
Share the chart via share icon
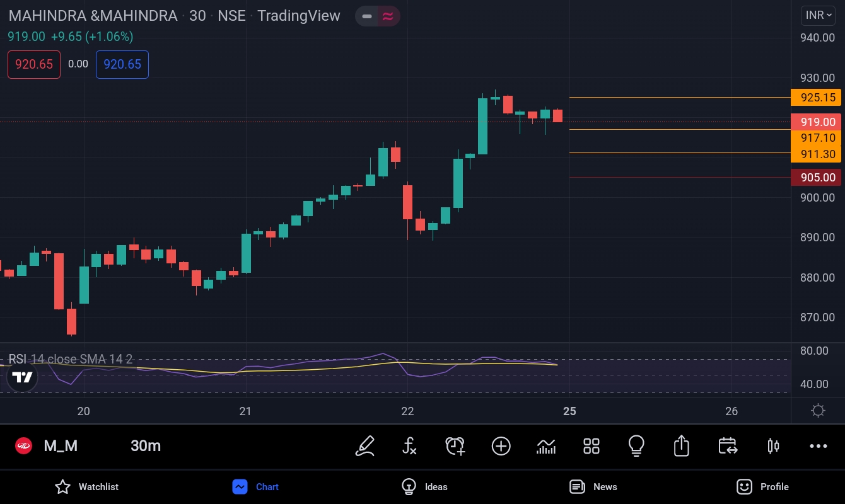pos(681,446)
